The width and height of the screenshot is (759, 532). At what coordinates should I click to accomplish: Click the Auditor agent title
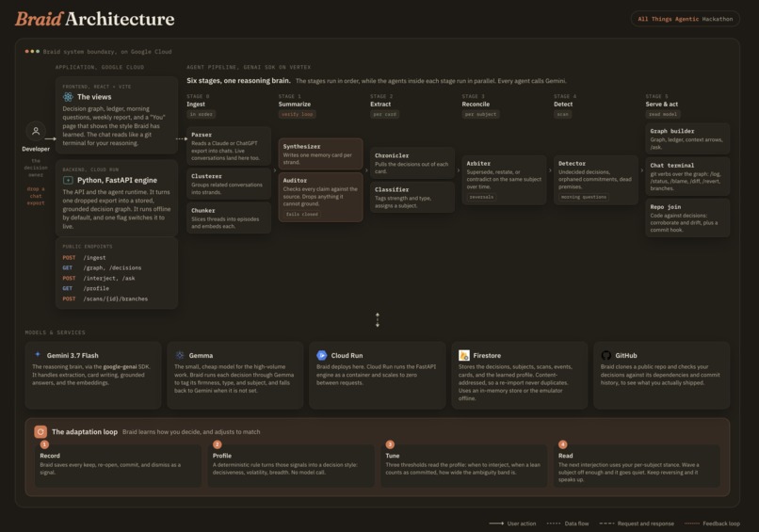coord(295,180)
